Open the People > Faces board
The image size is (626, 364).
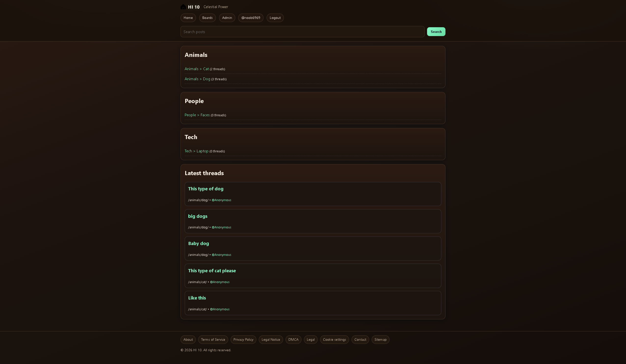coord(197,115)
